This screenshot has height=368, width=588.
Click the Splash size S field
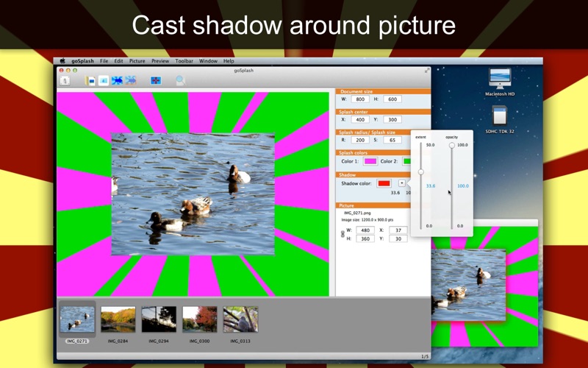click(x=392, y=140)
